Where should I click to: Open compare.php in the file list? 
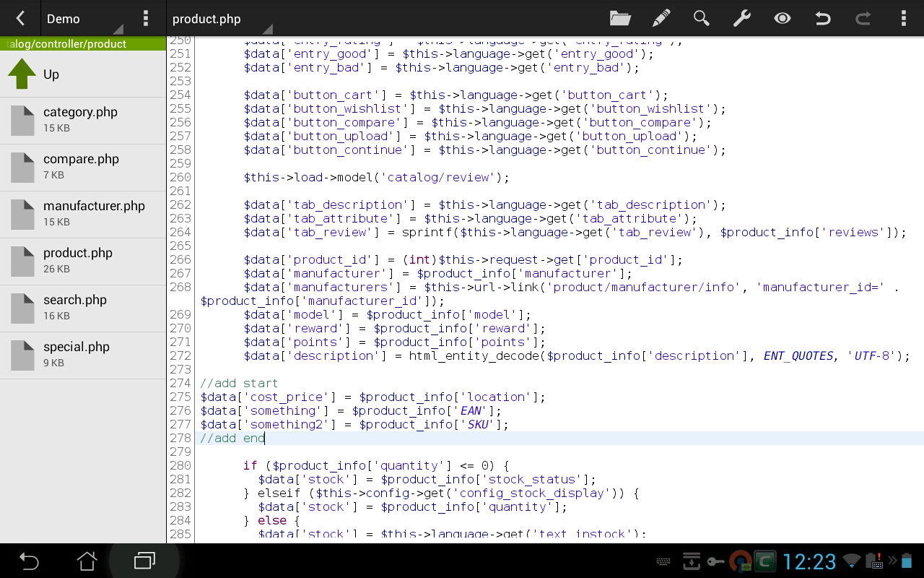(x=83, y=168)
